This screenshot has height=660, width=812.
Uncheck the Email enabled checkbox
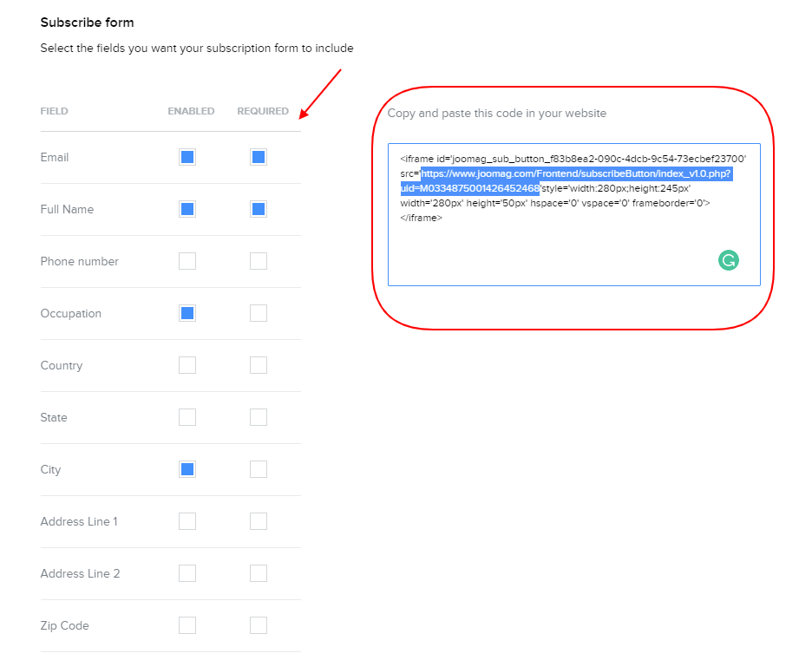(x=187, y=157)
